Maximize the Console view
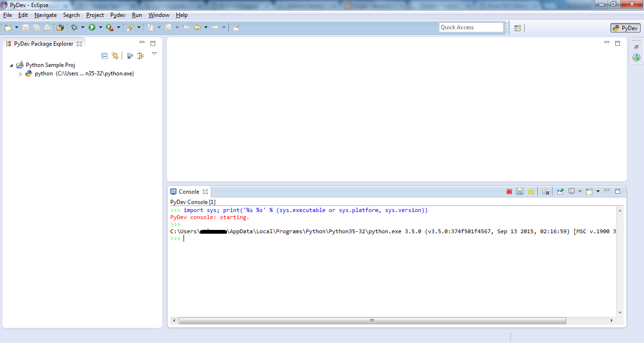644x343 pixels. (x=617, y=191)
